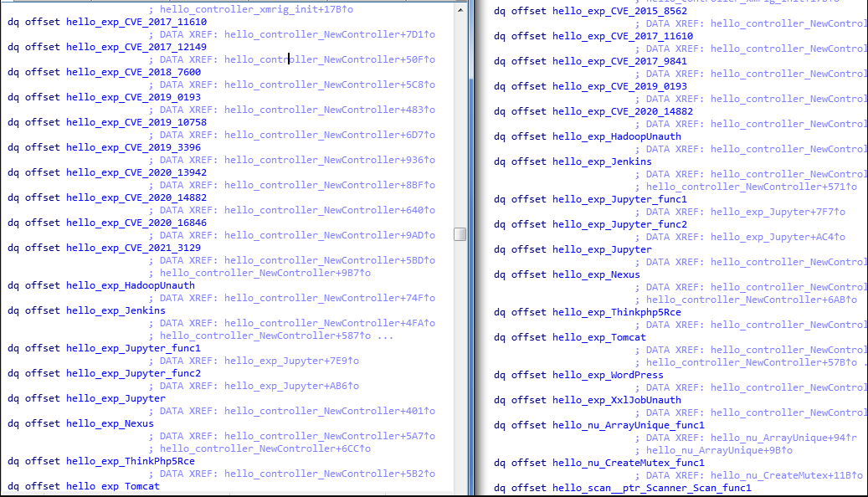The image size is (868, 497).
Task: Click the hello_exp_Jupyter+7E9 cross reference
Action: [x=292, y=361]
